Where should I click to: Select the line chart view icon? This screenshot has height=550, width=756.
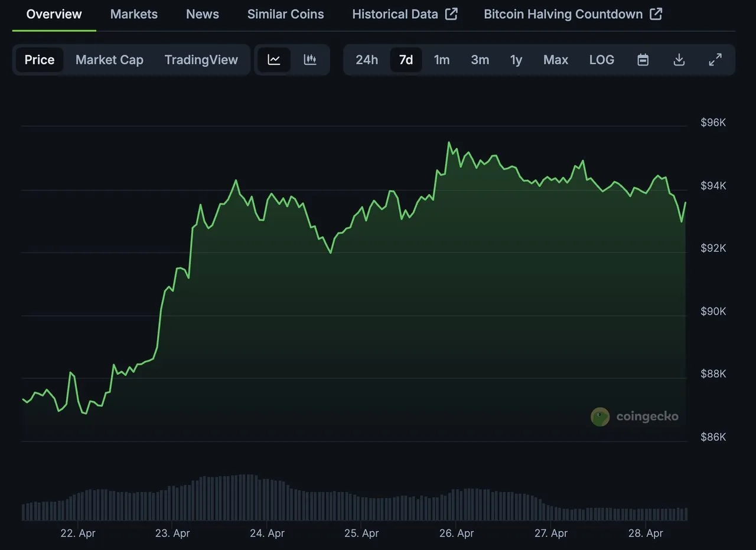[x=274, y=60]
